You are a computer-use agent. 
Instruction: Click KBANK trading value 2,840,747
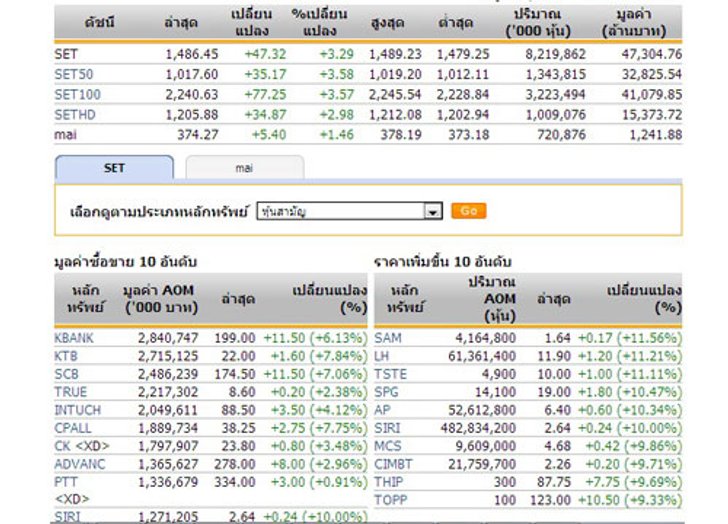pyautogui.click(x=168, y=338)
